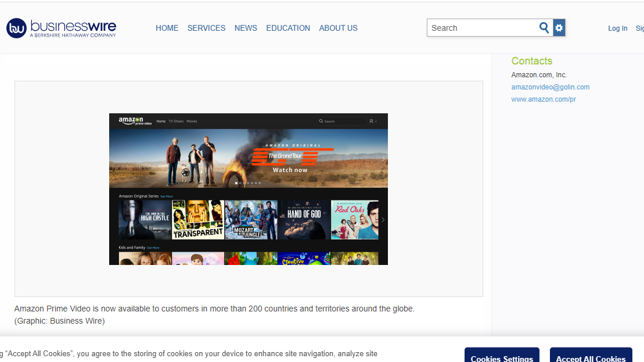Focus the Search text field

click(x=482, y=28)
